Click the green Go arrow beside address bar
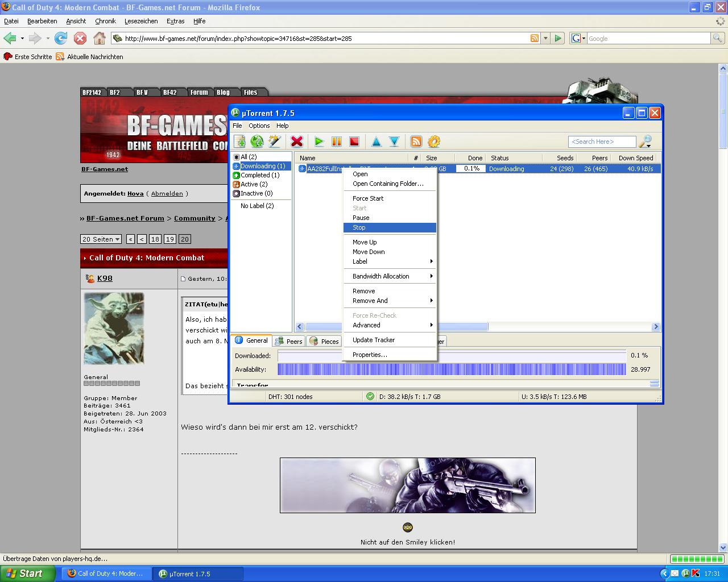 [x=558, y=38]
